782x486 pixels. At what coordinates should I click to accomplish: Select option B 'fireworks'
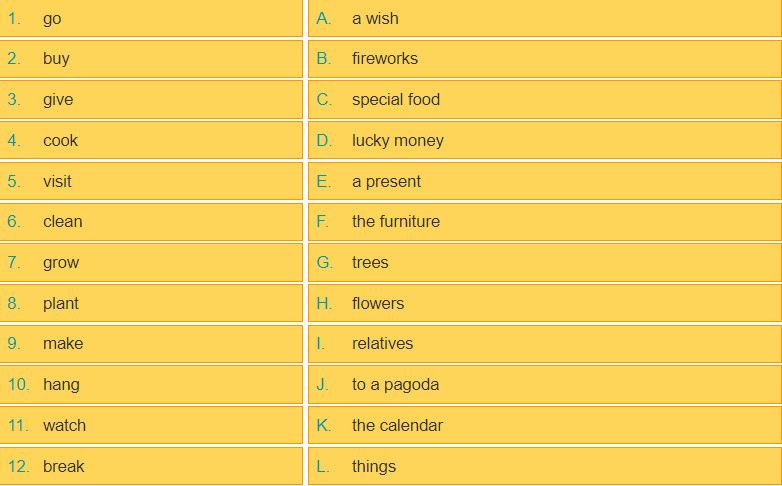(545, 59)
